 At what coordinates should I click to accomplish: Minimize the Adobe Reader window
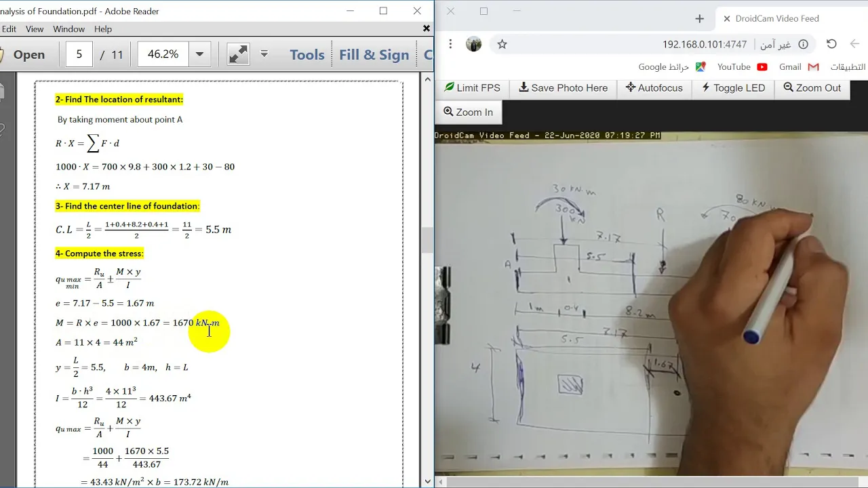tap(351, 11)
